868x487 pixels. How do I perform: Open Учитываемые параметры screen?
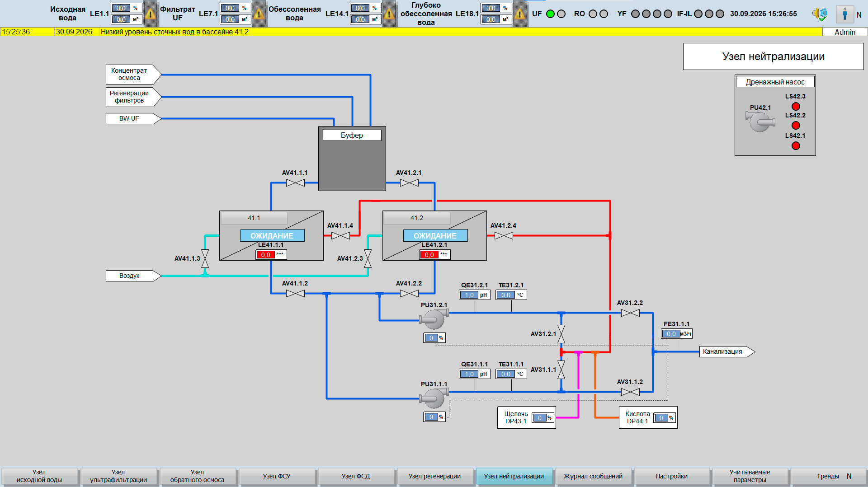(750, 476)
